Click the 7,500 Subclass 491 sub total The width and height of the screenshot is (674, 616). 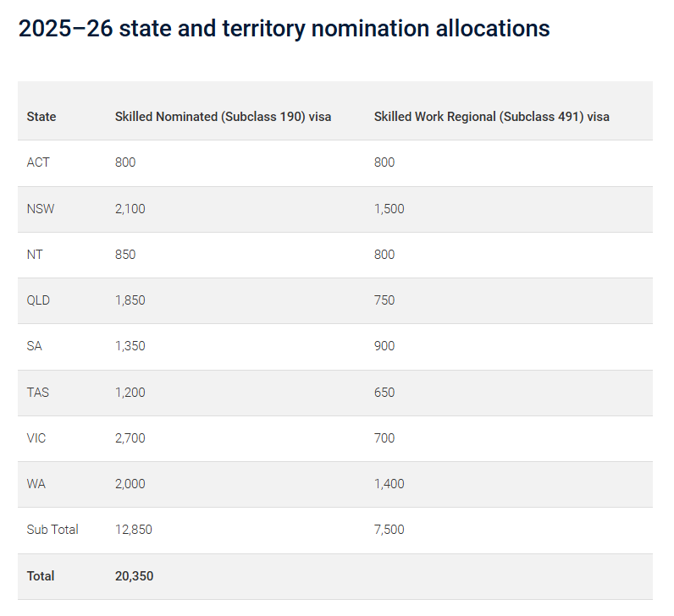389,530
